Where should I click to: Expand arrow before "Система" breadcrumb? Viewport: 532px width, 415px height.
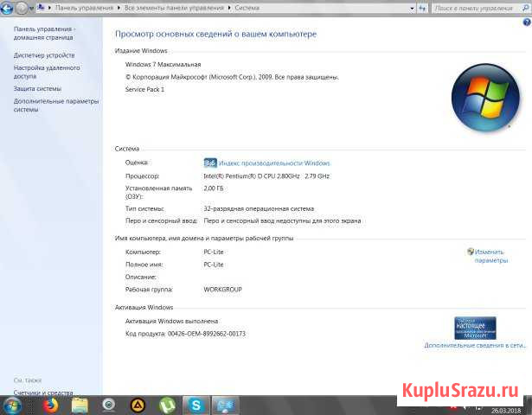pos(229,8)
